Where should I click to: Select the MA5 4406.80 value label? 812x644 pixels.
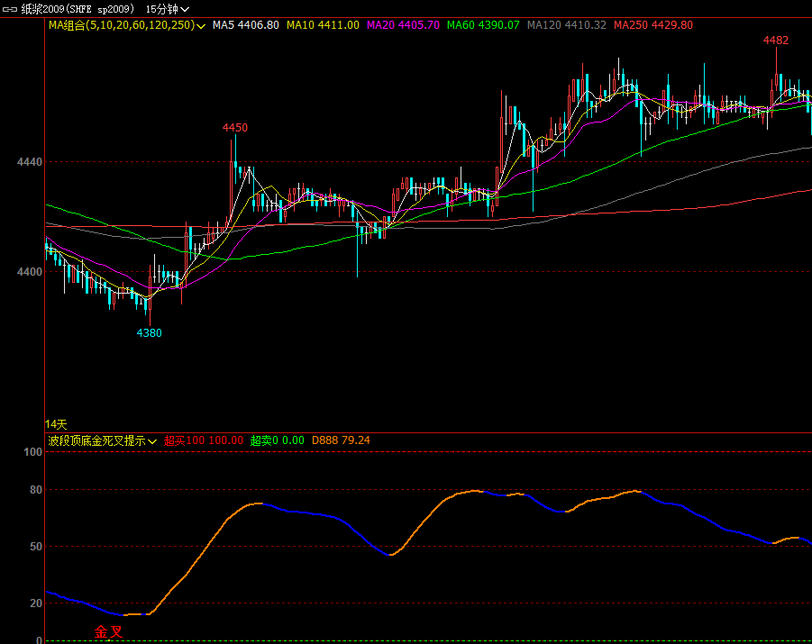click(x=245, y=25)
